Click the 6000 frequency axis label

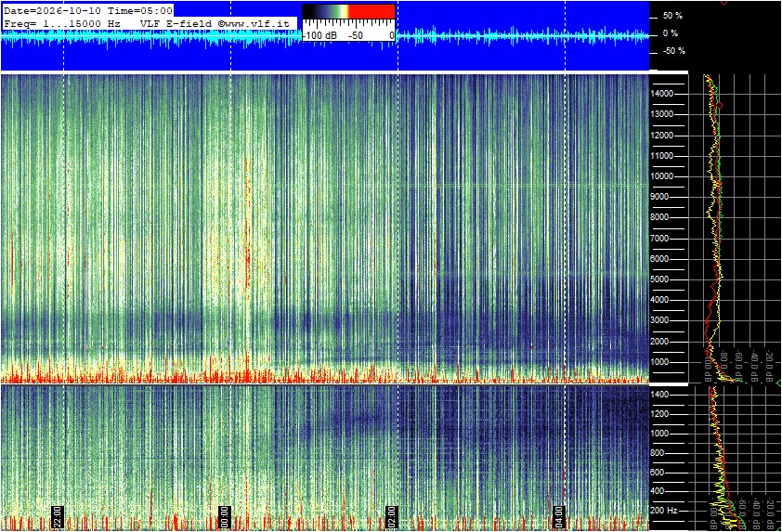click(x=659, y=259)
